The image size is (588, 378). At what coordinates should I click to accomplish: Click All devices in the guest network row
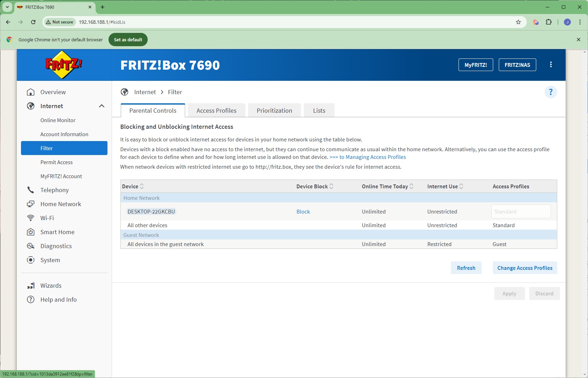click(x=338, y=244)
